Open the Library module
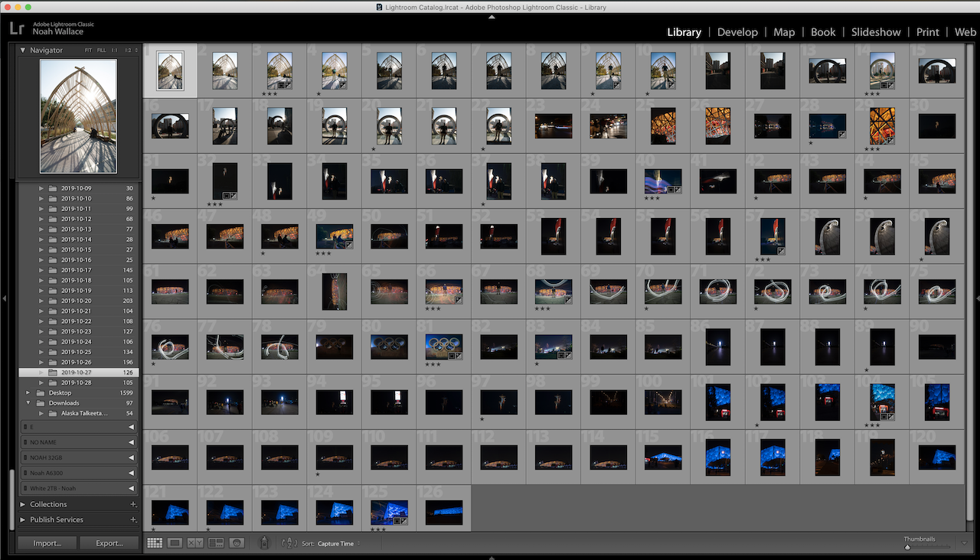980x560 pixels. click(684, 32)
